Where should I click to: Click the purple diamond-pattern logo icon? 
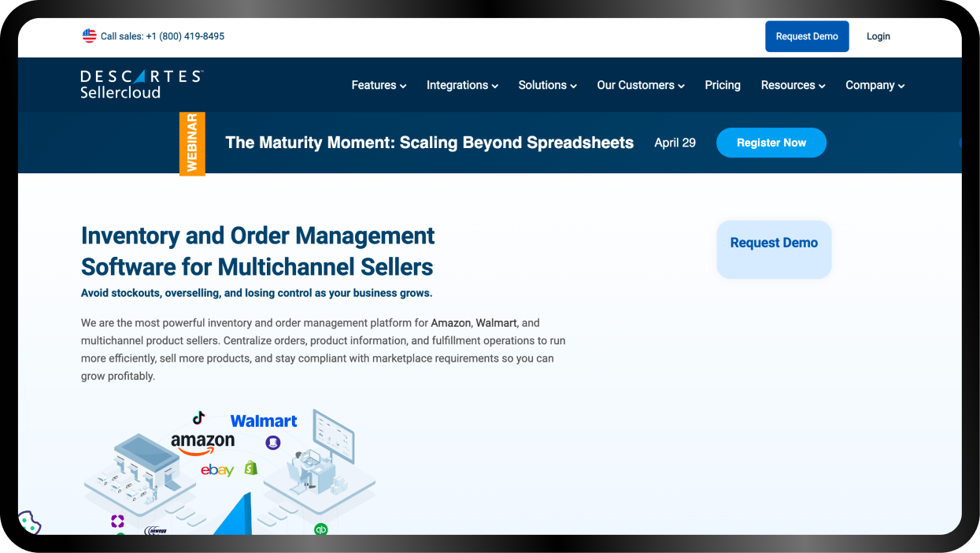[x=117, y=521]
